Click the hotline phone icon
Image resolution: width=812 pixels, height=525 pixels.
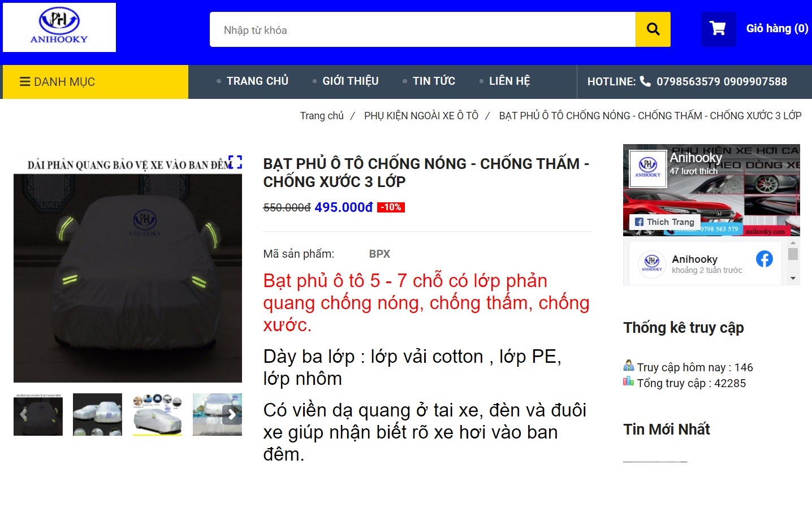click(645, 81)
